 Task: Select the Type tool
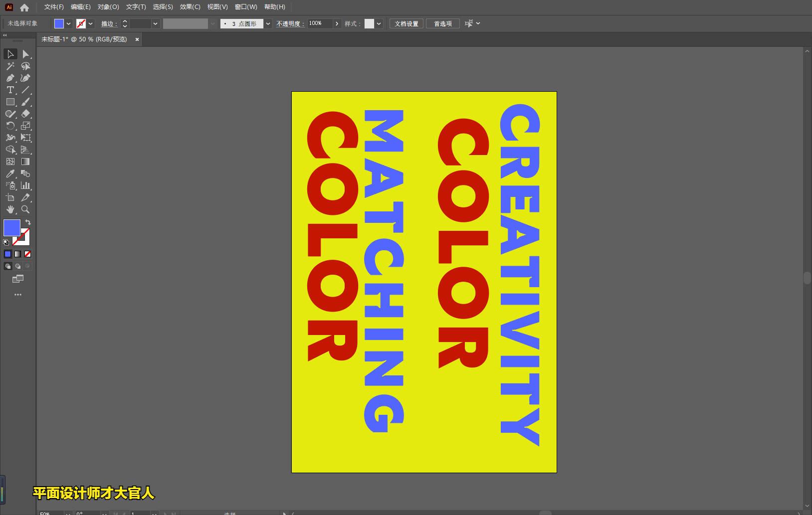[10, 90]
